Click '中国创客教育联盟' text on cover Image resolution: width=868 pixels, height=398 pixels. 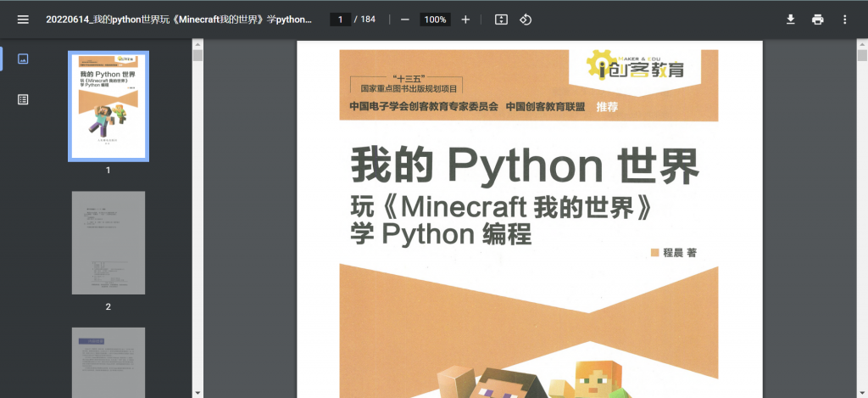[x=545, y=107]
